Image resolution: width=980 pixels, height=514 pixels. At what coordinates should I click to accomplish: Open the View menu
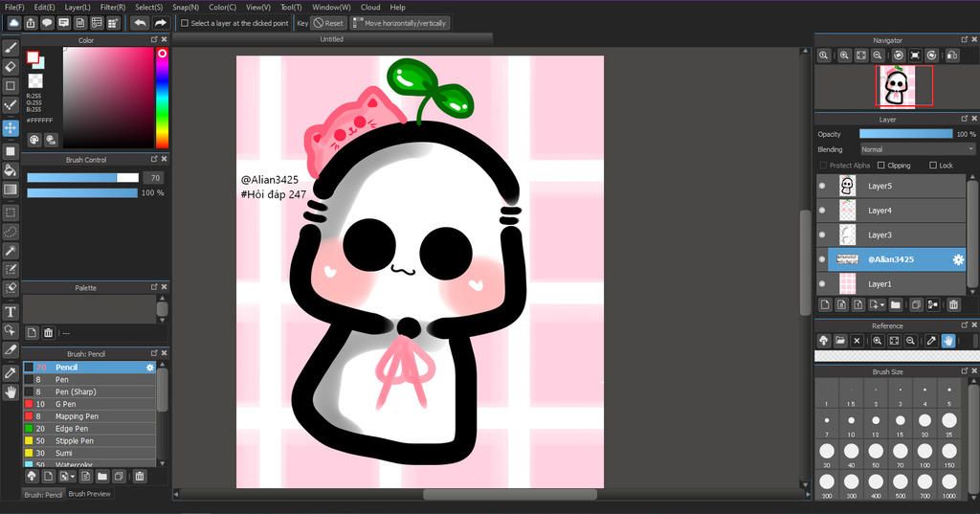(x=258, y=7)
